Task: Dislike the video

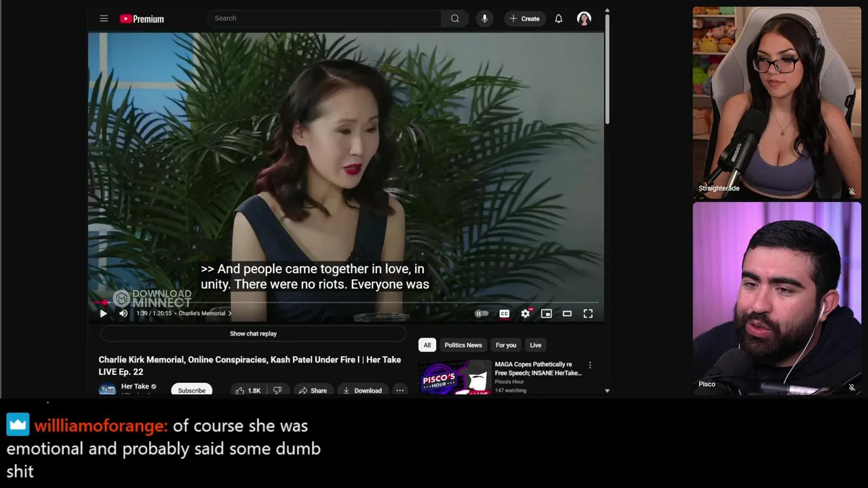Action: pos(277,390)
